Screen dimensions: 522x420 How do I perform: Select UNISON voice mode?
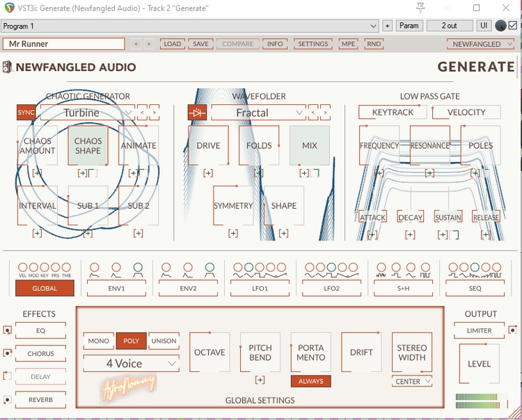164,341
